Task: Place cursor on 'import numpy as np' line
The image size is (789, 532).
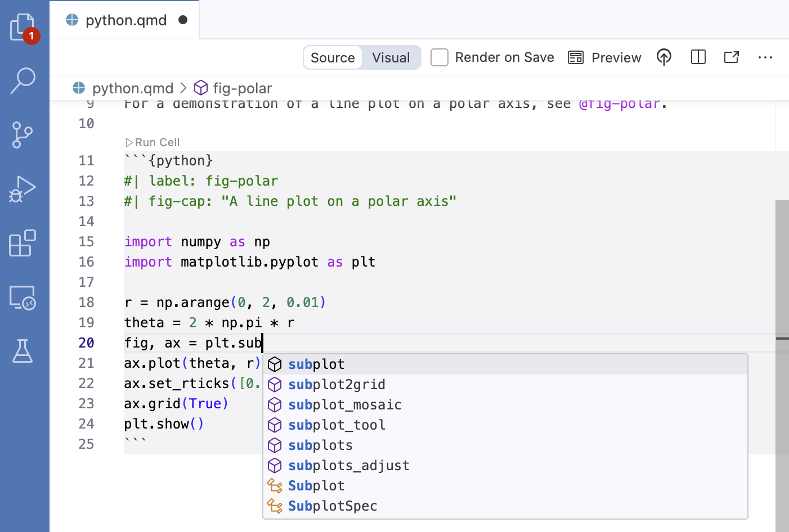Action: pos(197,242)
